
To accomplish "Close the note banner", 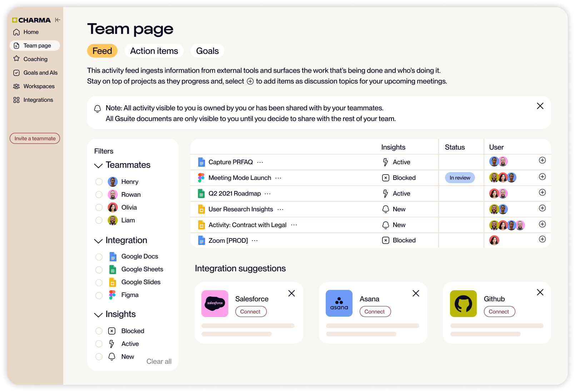I will pyautogui.click(x=540, y=106).
